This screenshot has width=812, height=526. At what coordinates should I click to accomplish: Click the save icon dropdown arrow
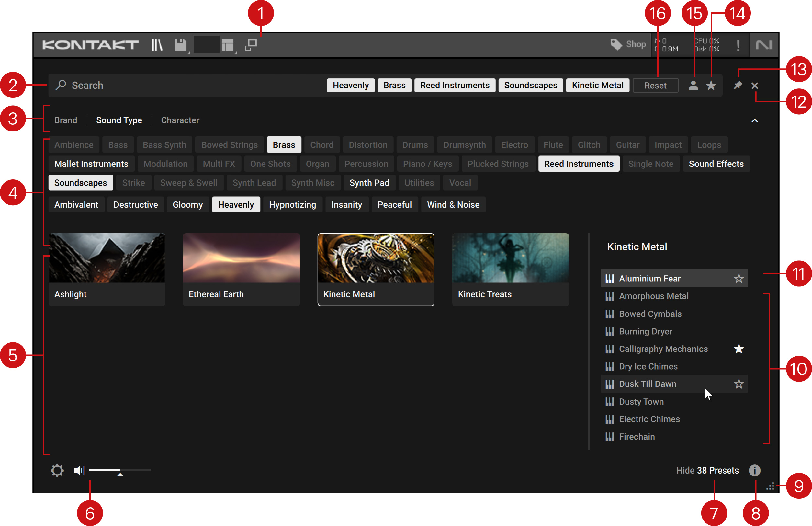[189, 53]
